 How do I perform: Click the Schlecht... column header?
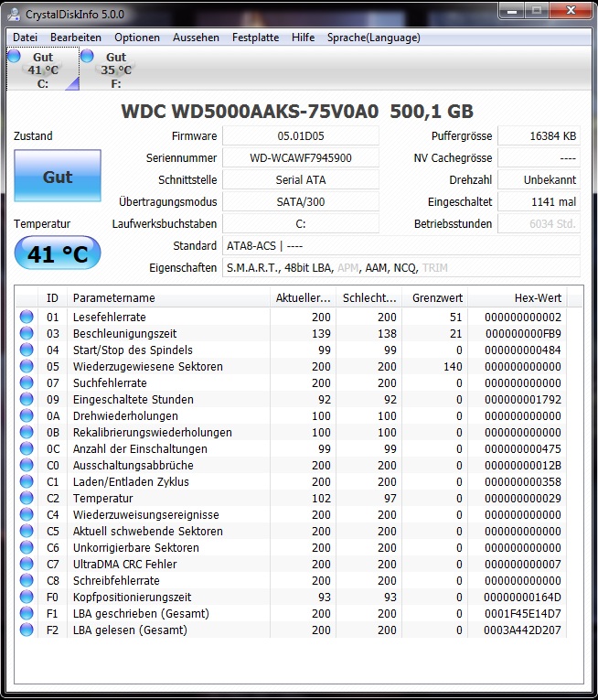coord(369,297)
